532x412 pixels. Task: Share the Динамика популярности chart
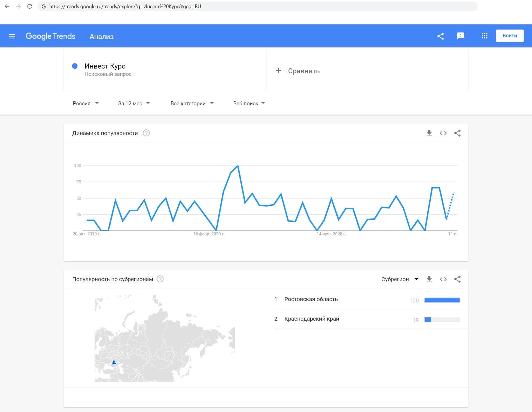click(457, 133)
